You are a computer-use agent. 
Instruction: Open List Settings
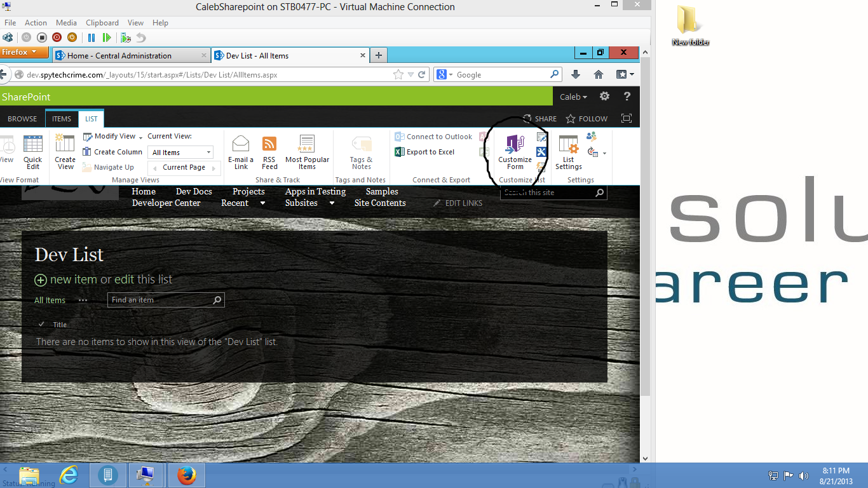tap(568, 152)
